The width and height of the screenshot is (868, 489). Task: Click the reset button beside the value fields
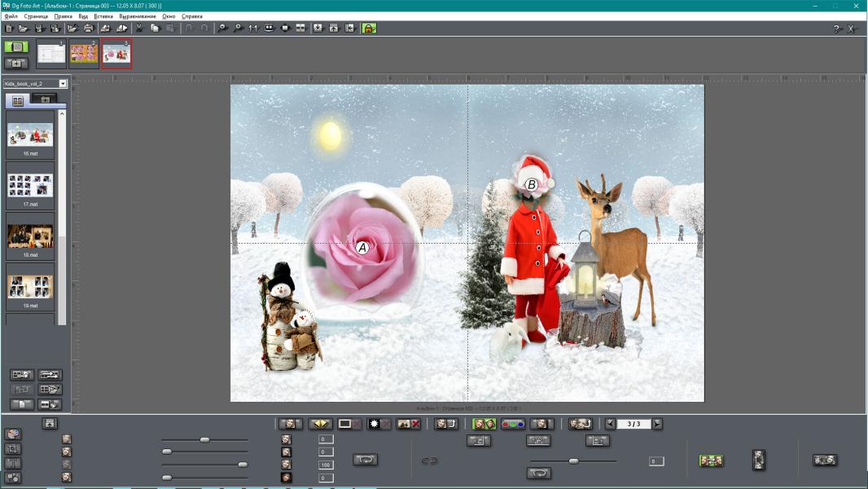(365, 460)
